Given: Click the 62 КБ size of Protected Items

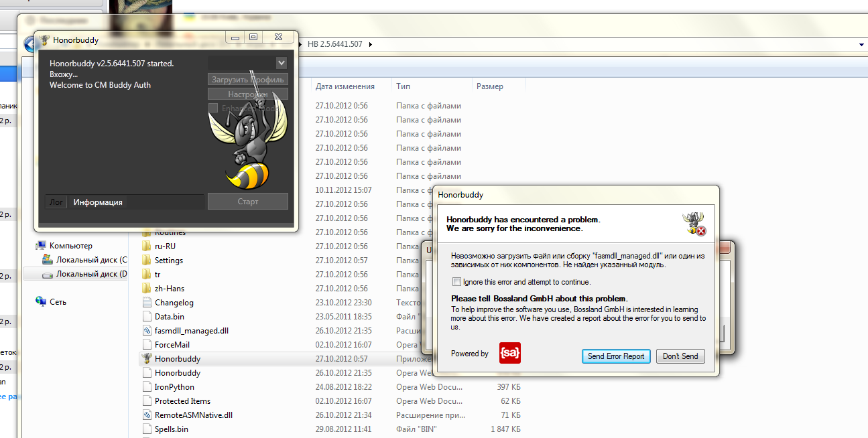Looking at the screenshot, I should (x=511, y=400).
